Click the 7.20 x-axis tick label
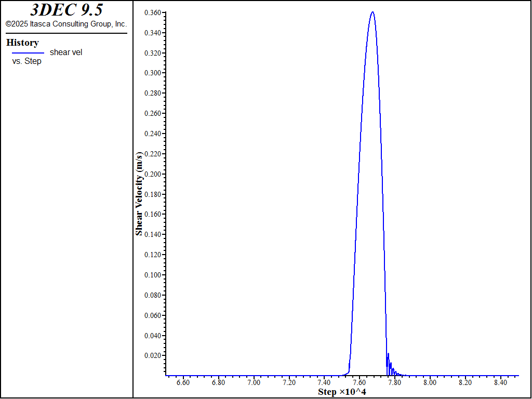This screenshot has height=399, width=532. tap(289, 383)
